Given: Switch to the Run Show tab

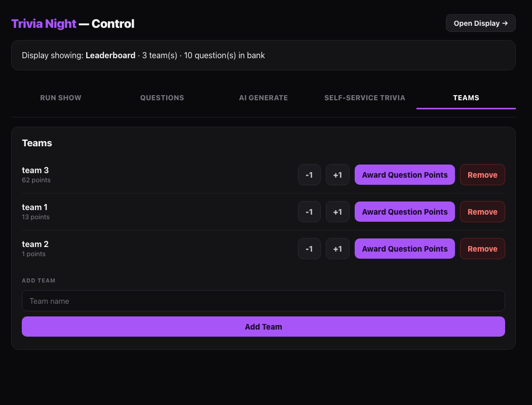Looking at the screenshot, I should (61, 98).
